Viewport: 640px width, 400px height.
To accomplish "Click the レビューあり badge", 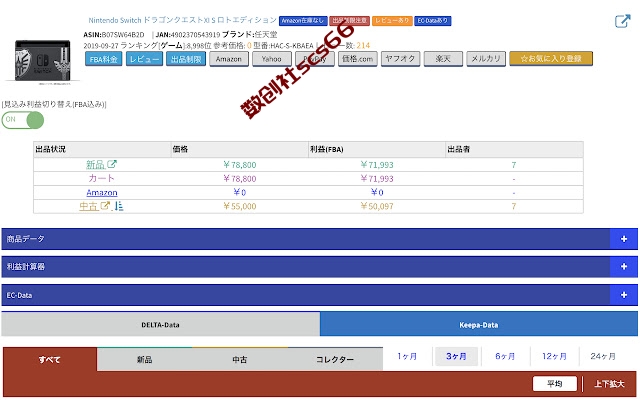I will [x=392, y=20].
